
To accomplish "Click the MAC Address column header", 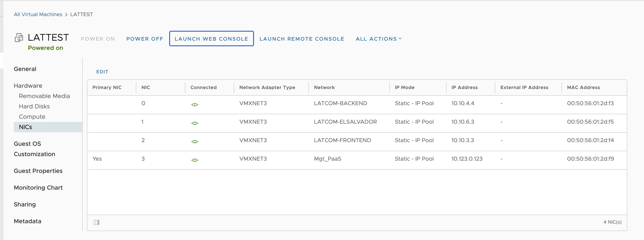I will [583, 87].
